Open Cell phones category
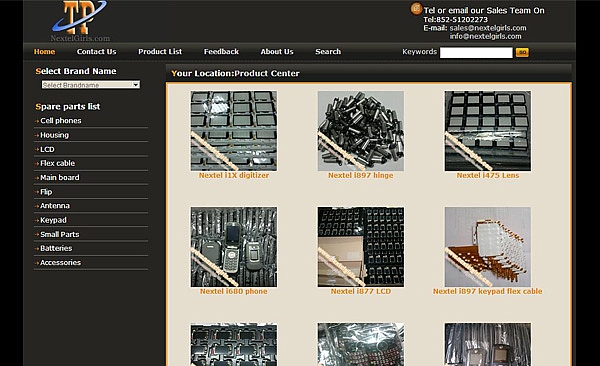The image size is (600, 366). (61, 121)
